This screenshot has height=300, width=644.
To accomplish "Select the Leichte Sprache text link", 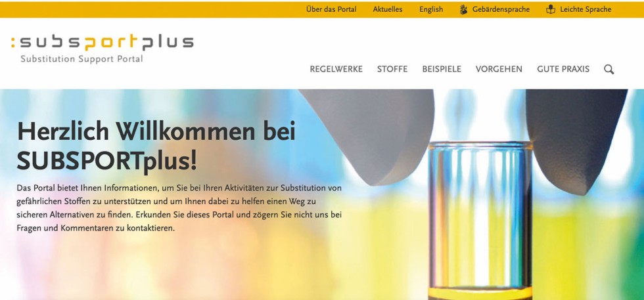I will (586, 9).
